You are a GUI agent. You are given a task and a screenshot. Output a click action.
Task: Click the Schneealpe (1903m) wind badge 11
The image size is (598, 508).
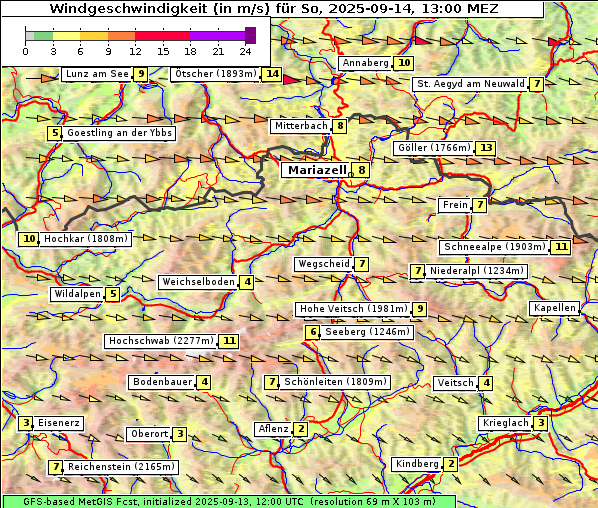561,247
